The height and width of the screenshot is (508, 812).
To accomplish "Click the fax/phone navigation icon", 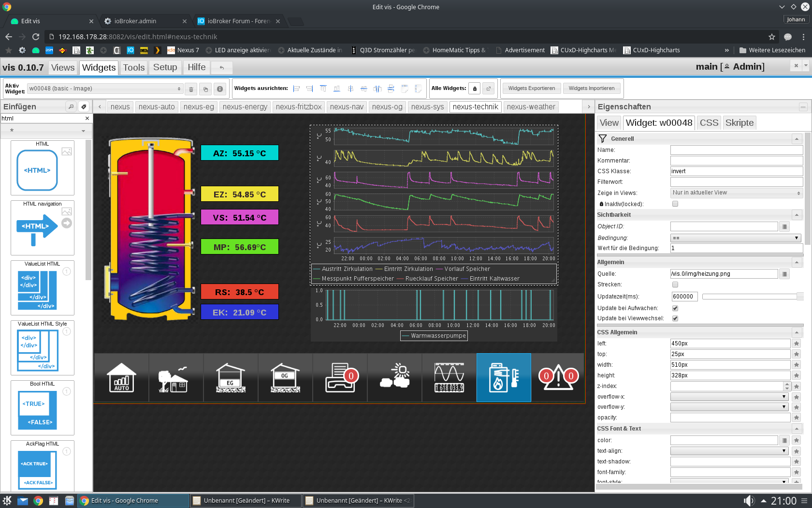I will pyautogui.click(x=340, y=377).
